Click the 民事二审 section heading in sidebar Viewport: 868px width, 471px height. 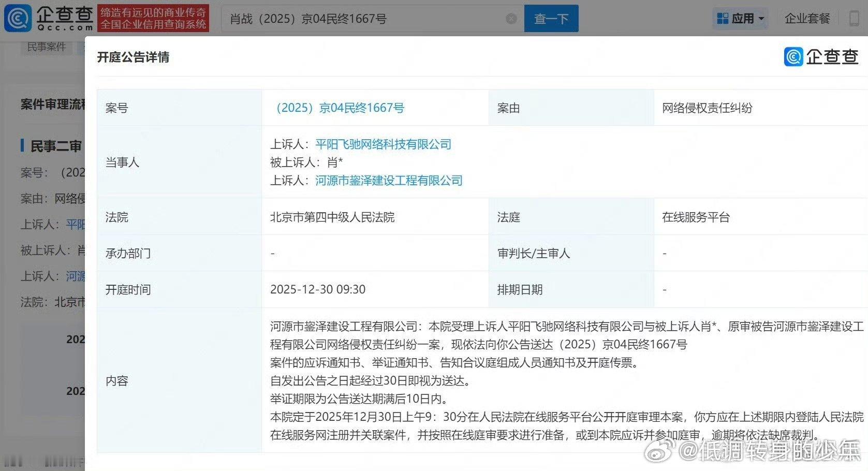56,146
